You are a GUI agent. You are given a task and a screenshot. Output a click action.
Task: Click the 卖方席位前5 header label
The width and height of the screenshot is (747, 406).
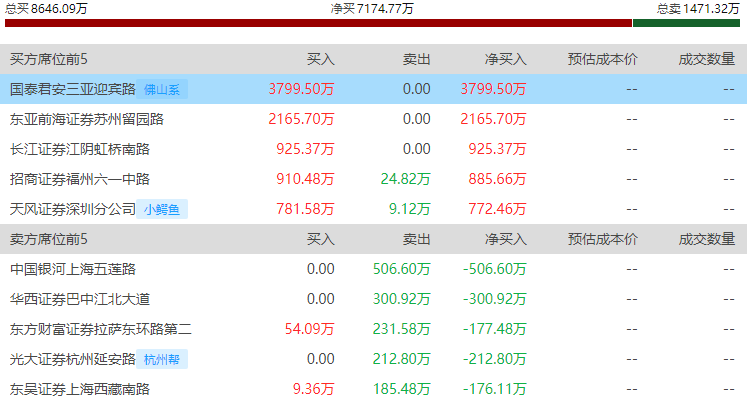tap(49, 239)
